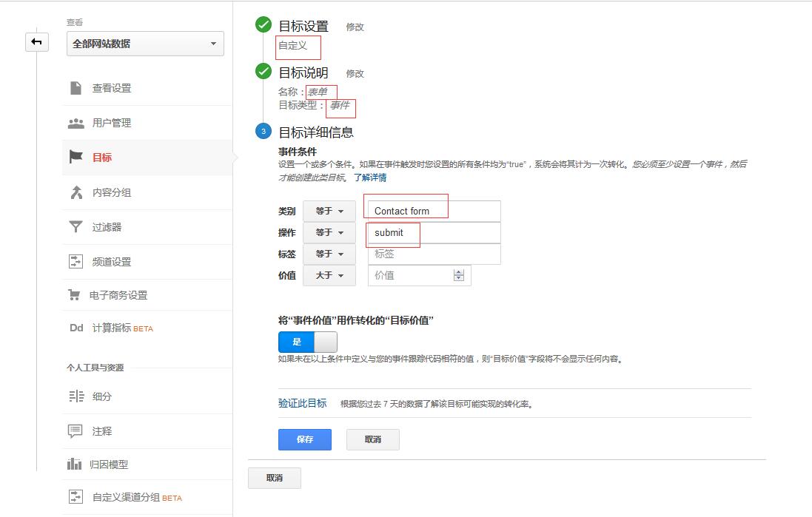This screenshot has width=812, height=517.
Task: Click the 保存 button
Action: click(304, 439)
